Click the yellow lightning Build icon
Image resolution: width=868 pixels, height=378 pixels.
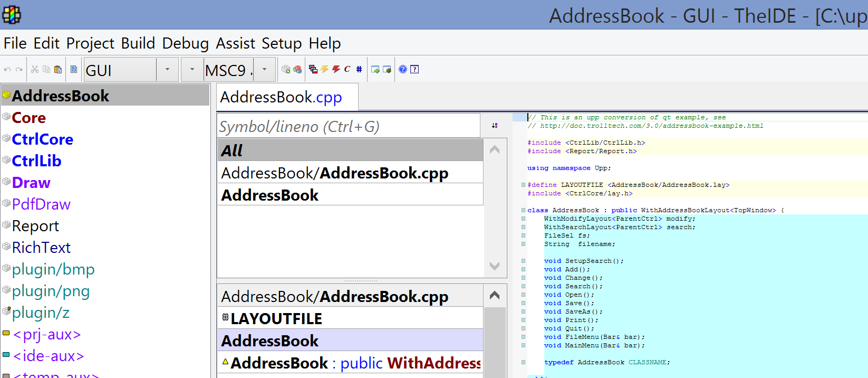(324, 69)
